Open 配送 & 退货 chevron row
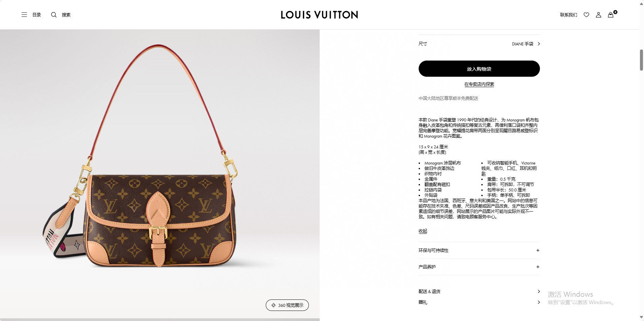644x321 pixels. point(479,291)
